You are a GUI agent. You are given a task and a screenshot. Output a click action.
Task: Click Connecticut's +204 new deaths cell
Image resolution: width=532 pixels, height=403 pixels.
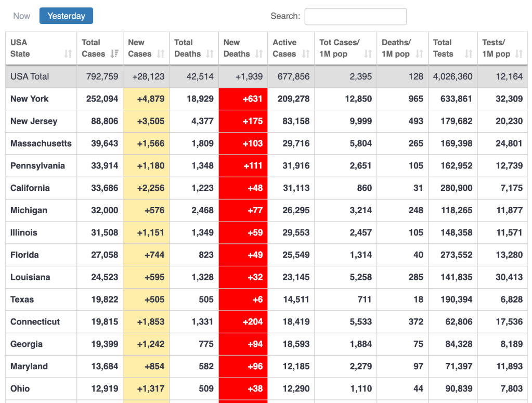(x=243, y=322)
